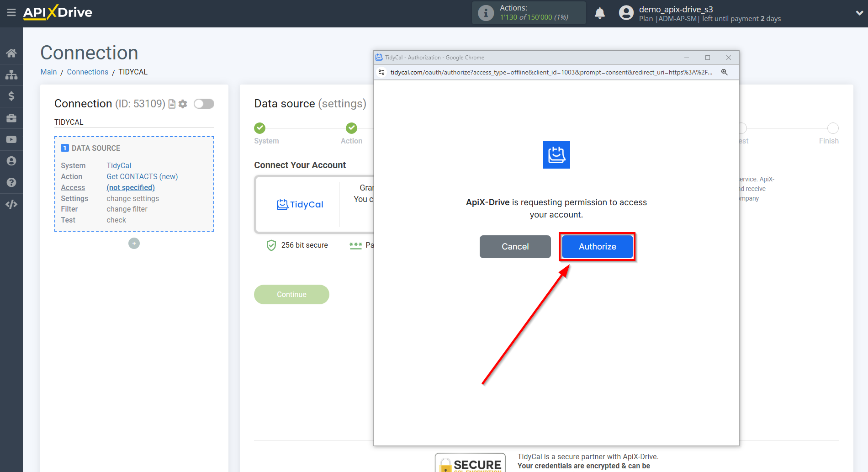Viewport: 868px width, 472px height.
Task: Open the Access (not specified) link
Action: tap(131, 187)
